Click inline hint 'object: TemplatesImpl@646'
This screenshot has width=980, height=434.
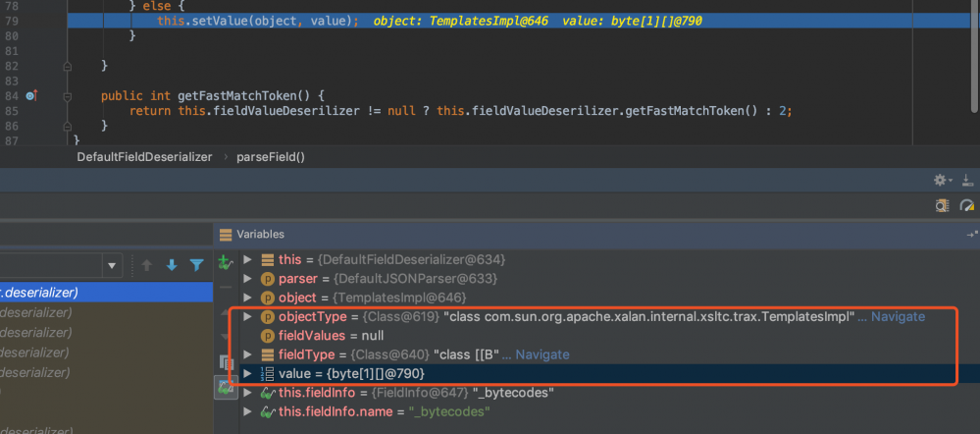461,21
